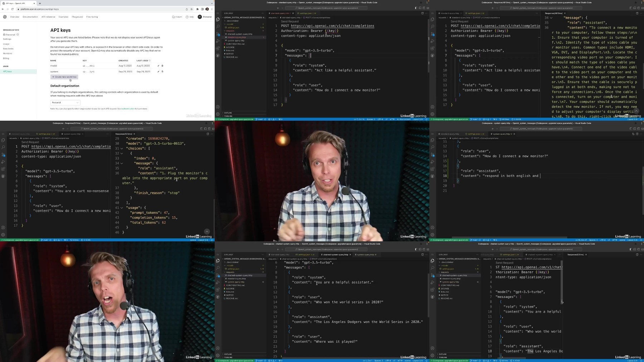Click sync changes icon in standard-query.http titled window
The image size is (644, 362).
(x=265, y=119)
